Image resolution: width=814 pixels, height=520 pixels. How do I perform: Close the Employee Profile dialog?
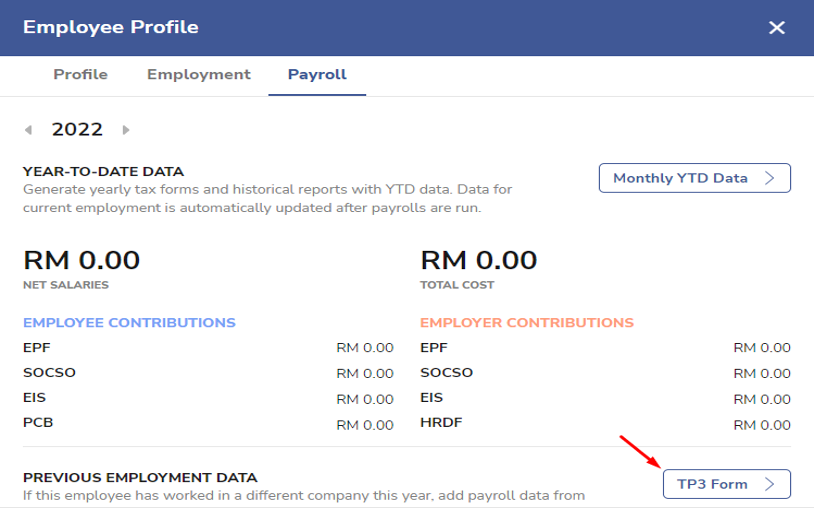click(x=776, y=28)
